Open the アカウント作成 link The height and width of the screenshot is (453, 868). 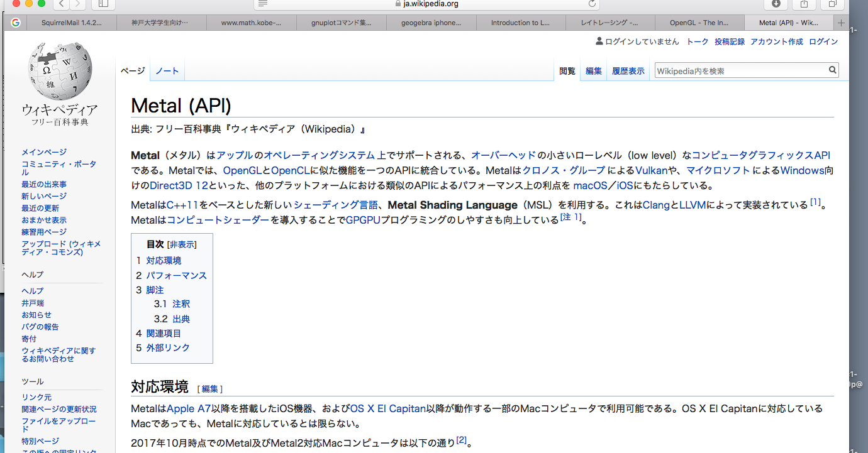pyautogui.click(x=777, y=41)
